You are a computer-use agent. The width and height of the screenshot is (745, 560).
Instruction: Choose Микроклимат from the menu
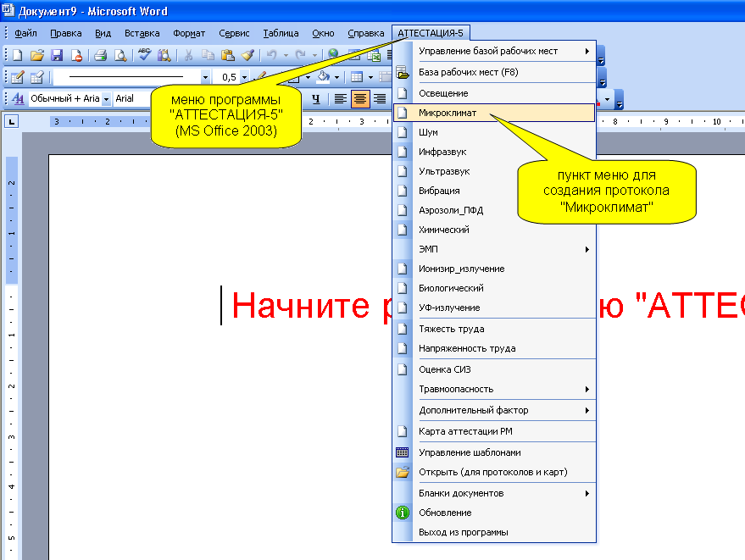[x=493, y=113]
